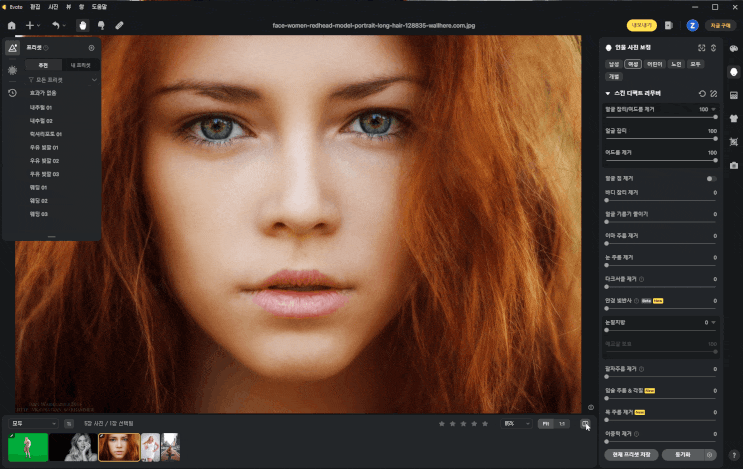Expand the 눈밑지방 value dropdown arrow
The width and height of the screenshot is (743, 469).
coord(714,323)
